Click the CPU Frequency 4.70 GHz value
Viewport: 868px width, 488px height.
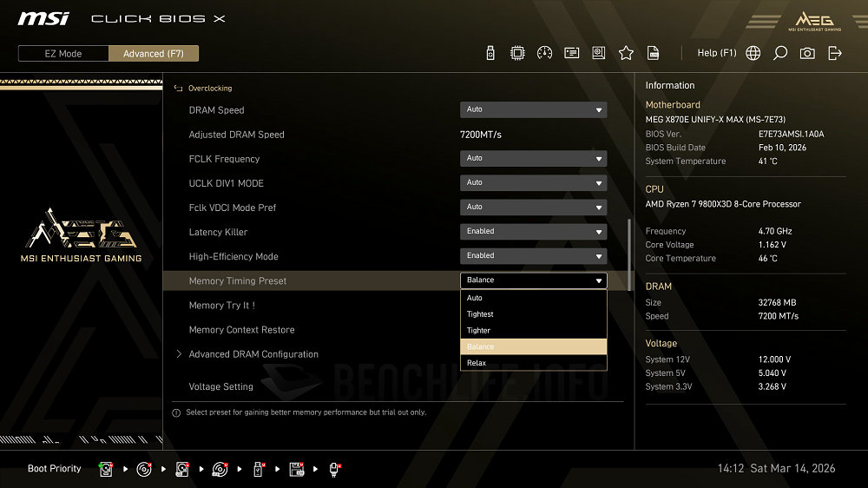(x=775, y=231)
